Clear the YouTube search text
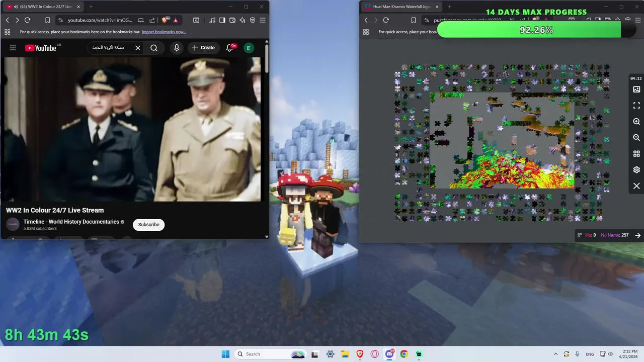 point(138,48)
